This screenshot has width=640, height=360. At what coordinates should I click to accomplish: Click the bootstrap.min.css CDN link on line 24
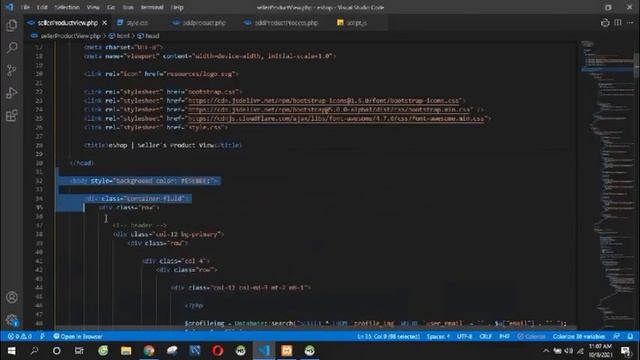tap(329, 109)
